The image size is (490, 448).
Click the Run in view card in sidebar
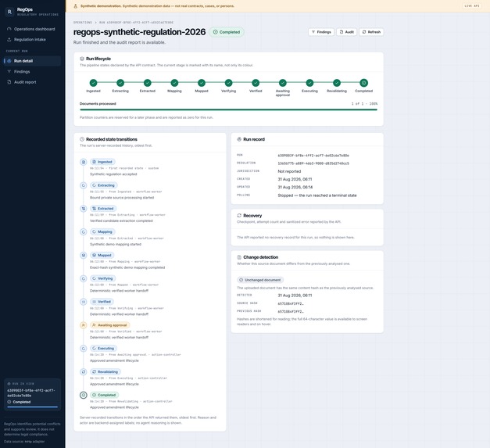[x=32, y=395]
